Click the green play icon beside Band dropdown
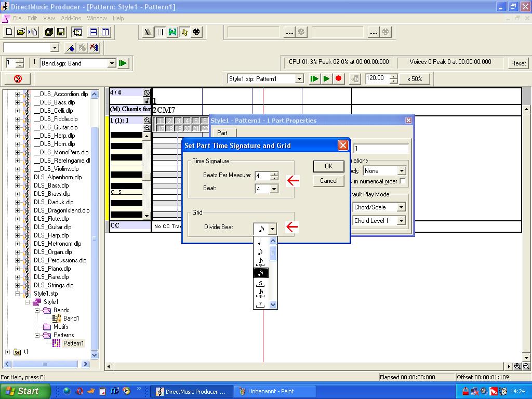The width and height of the screenshot is (532, 399). [x=123, y=63]
